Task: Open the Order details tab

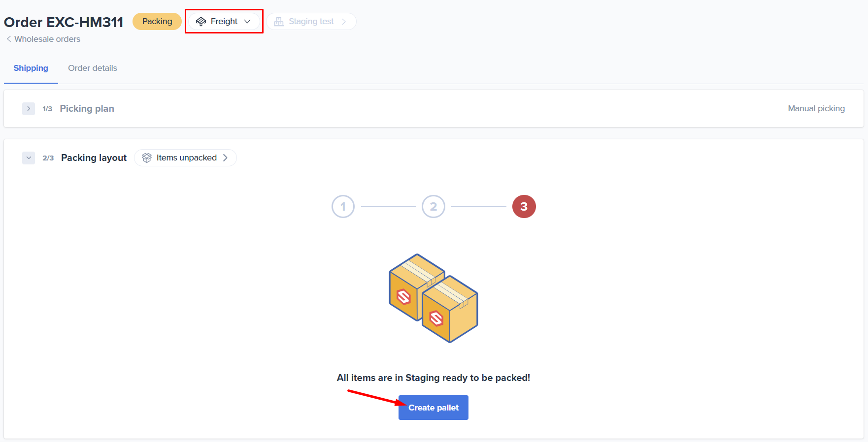Action: pyautogui.click(x=93, y=68)
